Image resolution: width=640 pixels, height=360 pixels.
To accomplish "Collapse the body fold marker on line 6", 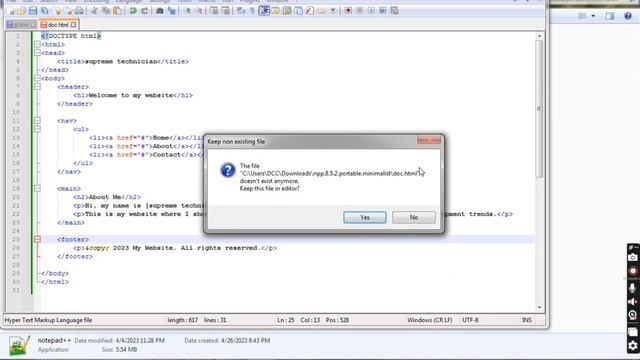I will (x=37, y=78).
